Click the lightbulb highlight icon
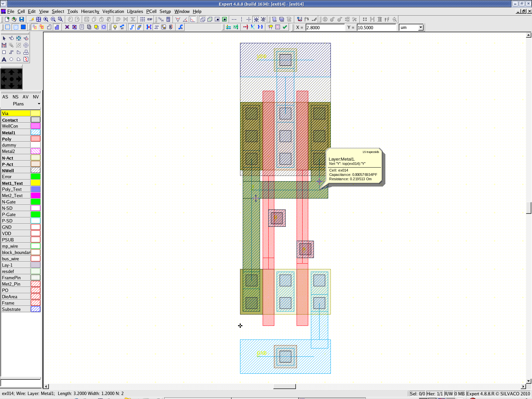This screenshot has width=532, height=399. [115, 27]
